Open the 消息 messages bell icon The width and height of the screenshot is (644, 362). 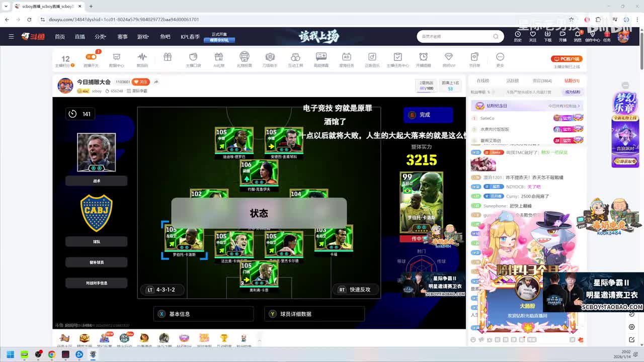tap(578, 36)
